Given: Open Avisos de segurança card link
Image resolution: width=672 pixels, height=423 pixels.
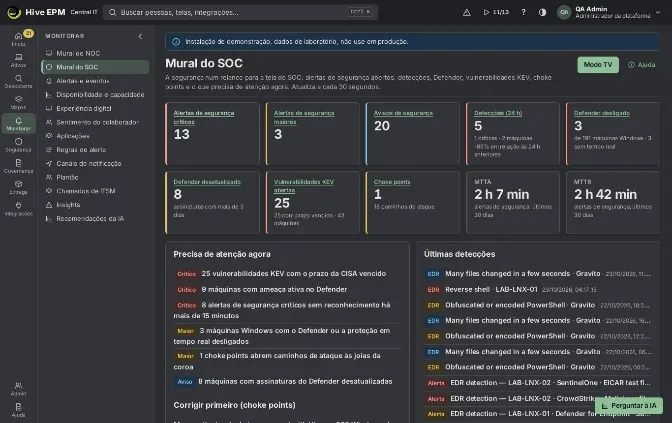Looking at the screenshot, I should 403,113.
